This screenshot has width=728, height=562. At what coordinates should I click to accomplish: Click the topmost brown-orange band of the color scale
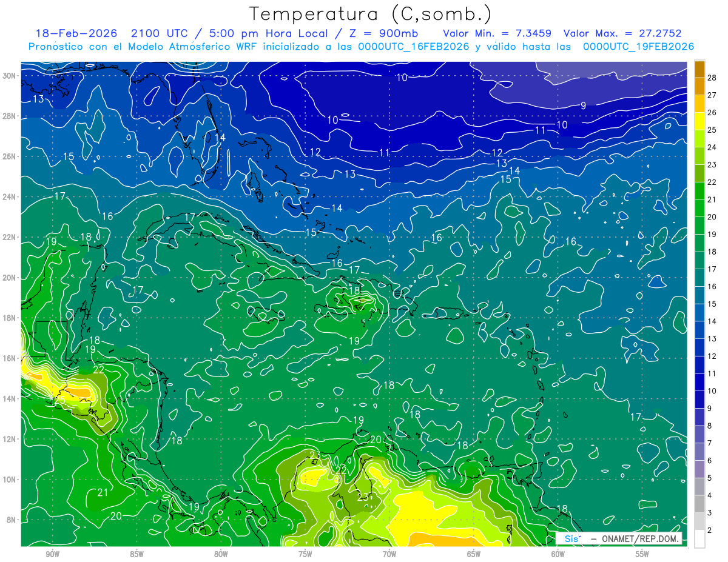coord(699,69)
